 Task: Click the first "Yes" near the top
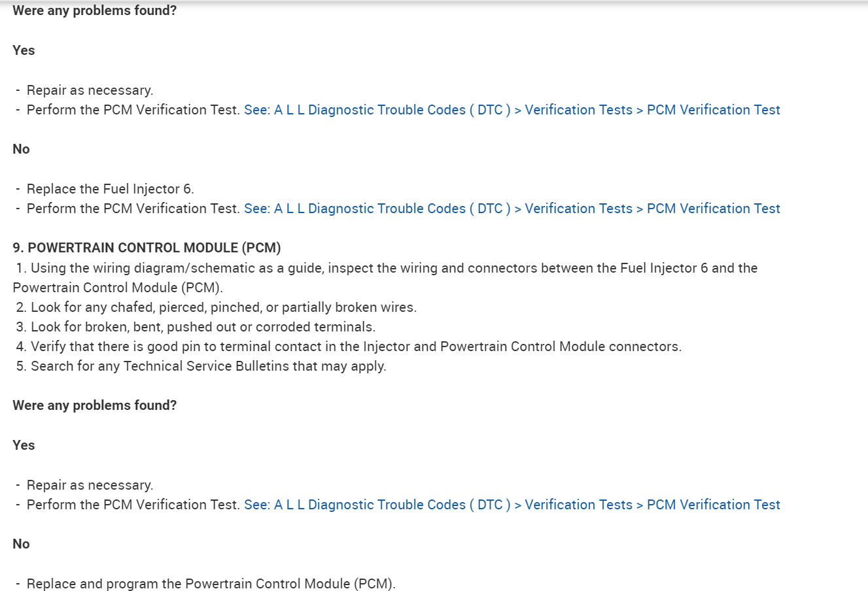tap(24, 50)
